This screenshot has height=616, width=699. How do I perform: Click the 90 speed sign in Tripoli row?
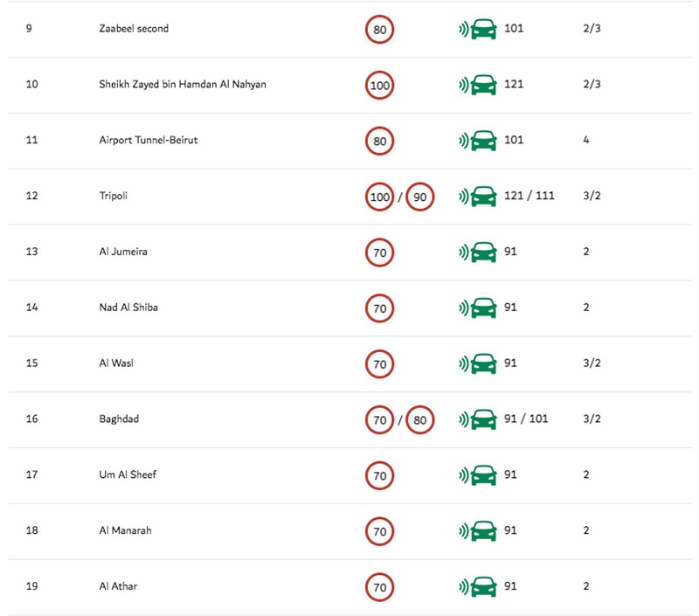(x=420, y=197)
